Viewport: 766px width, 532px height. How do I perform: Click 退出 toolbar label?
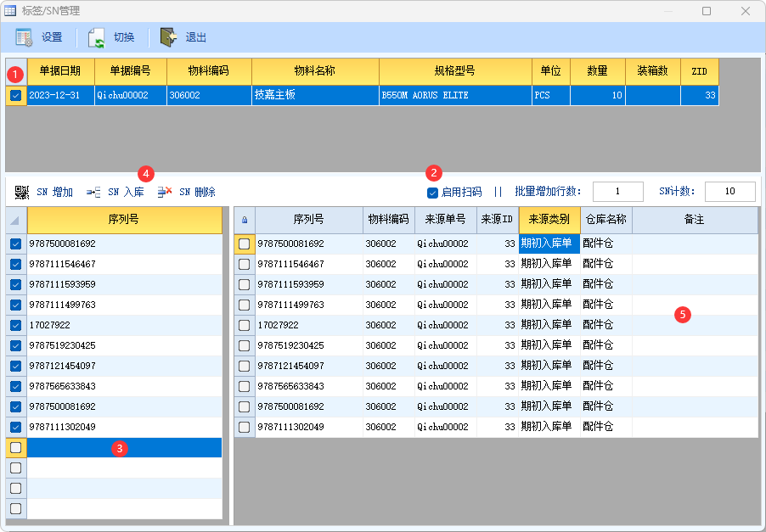click(196, 37)
